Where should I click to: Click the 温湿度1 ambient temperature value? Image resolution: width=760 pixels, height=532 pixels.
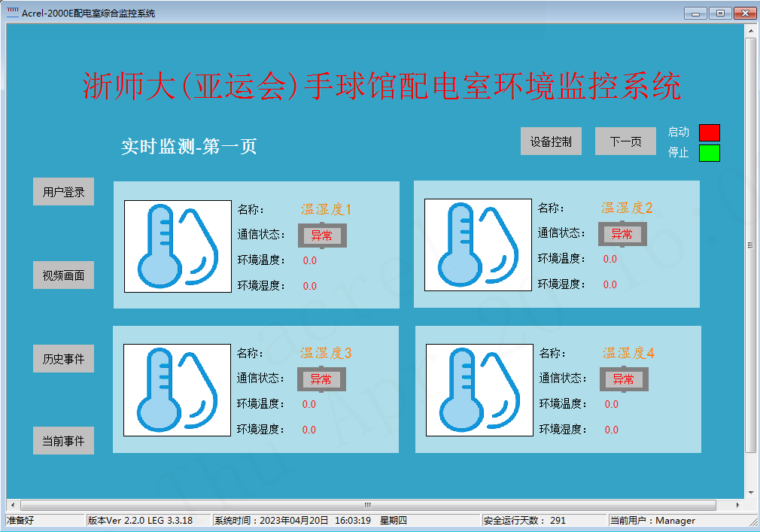(x=310, y=261)
